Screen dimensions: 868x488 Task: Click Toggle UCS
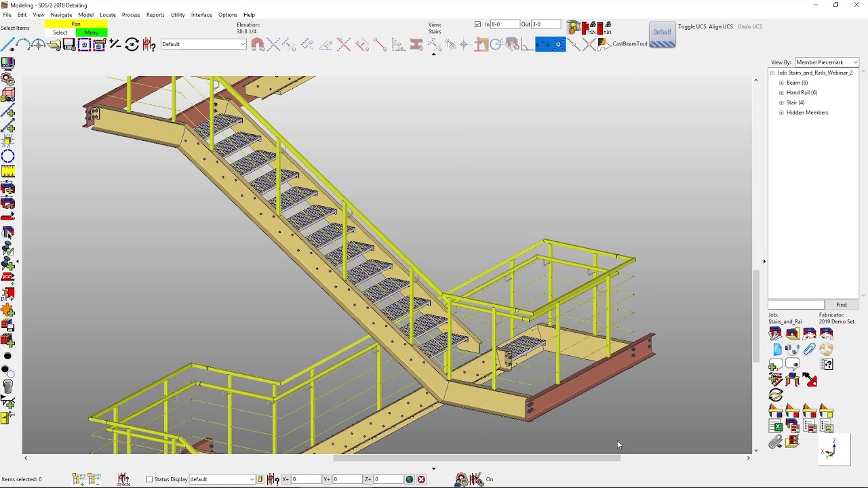692,26
